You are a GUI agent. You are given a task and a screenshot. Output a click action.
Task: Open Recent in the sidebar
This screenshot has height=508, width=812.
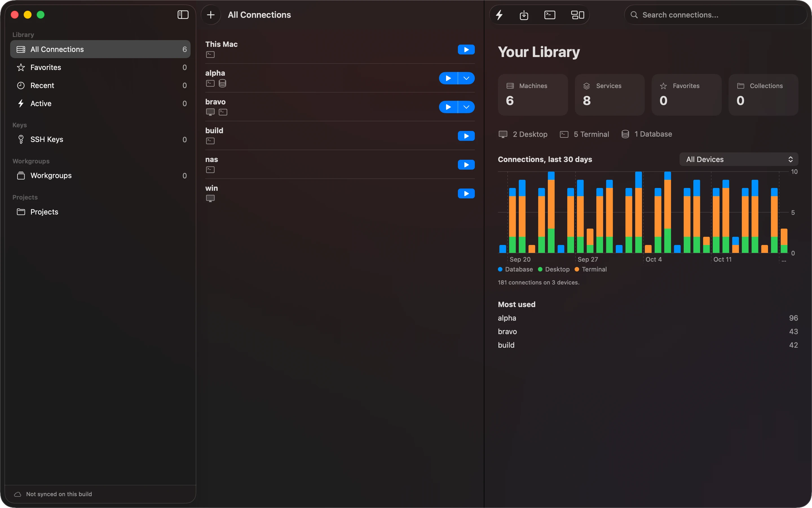coord(100,86)
